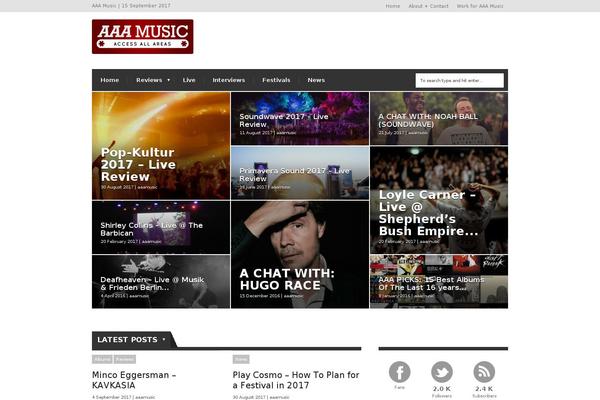Open the News menu item
Screen dimensions: 600x400
[x=316, y=80]
